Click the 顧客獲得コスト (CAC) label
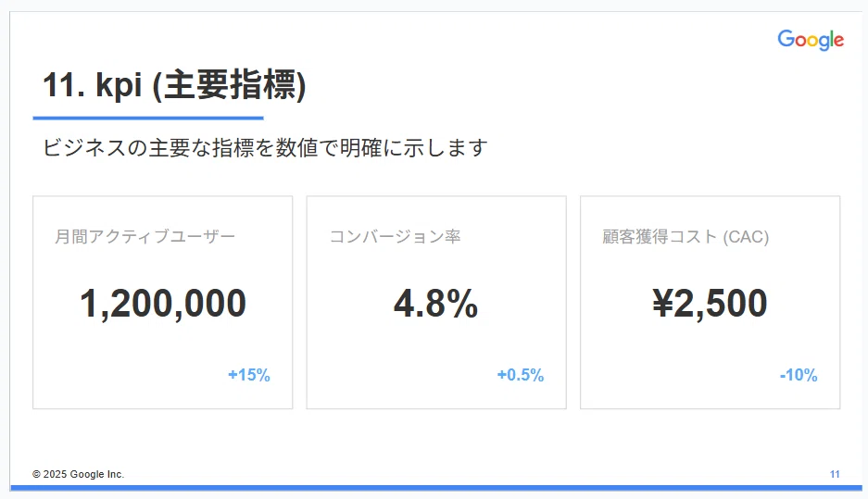Screen dimensions: 868x499 [x=686, y=237]
